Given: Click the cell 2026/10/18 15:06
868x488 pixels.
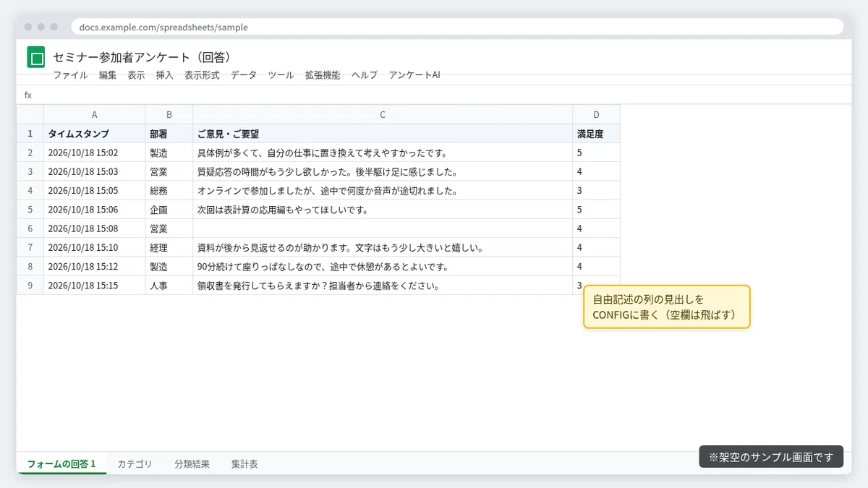Looking at the screenshot, I should [95, 210].
